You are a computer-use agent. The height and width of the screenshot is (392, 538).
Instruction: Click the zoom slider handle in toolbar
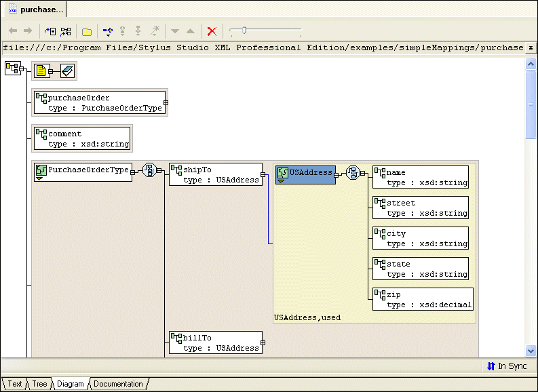tap(244, 31)
